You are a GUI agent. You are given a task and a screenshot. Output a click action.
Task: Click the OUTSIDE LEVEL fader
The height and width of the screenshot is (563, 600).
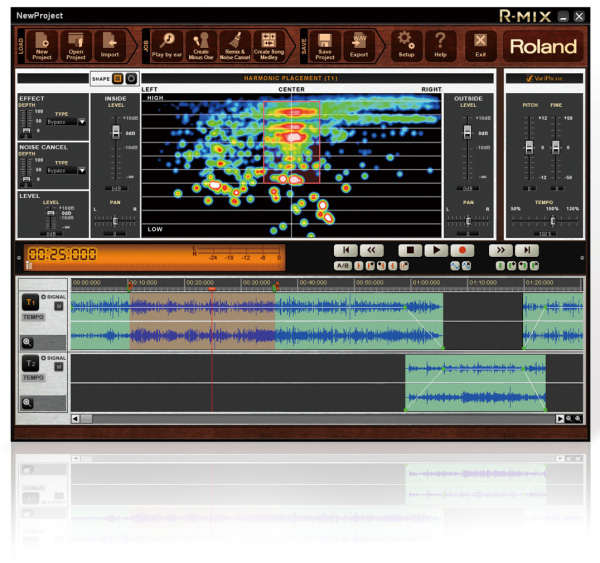pyautogui.click(x=467, y=132)
